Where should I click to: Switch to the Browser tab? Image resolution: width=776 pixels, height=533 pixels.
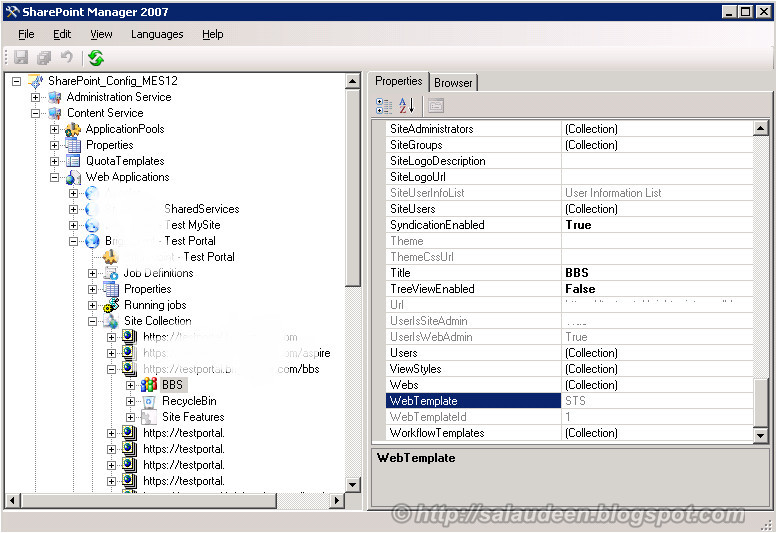pos(453,83)
